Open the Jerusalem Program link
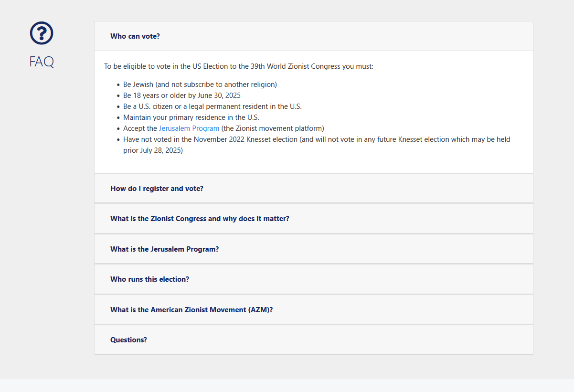Viewport: 574px width, 392px height. click(x=189, y=128)
